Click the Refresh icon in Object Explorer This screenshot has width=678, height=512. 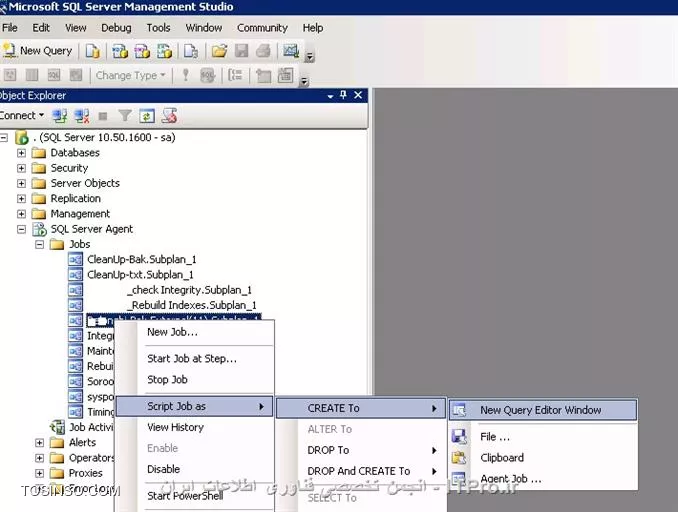coord(147,116)
